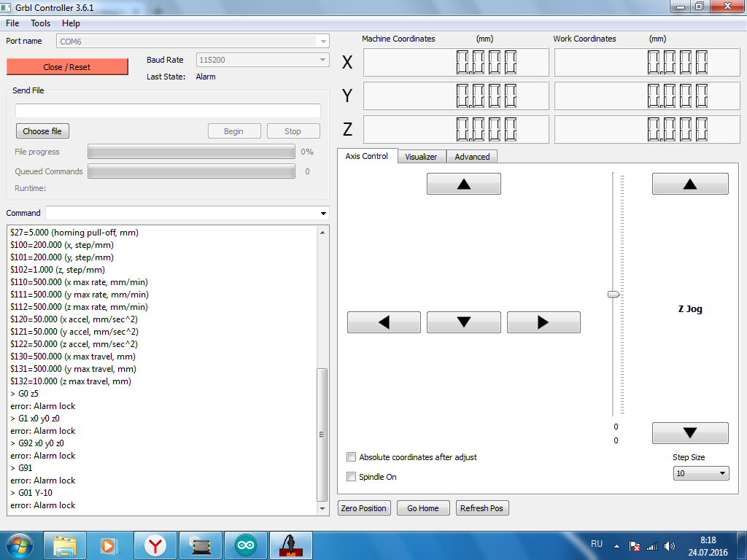Image resolution: width=747 pixels, height=560 pixels.
Task: Open Windows Start menu
Action: pyautogui.click(x=19, y=545)
